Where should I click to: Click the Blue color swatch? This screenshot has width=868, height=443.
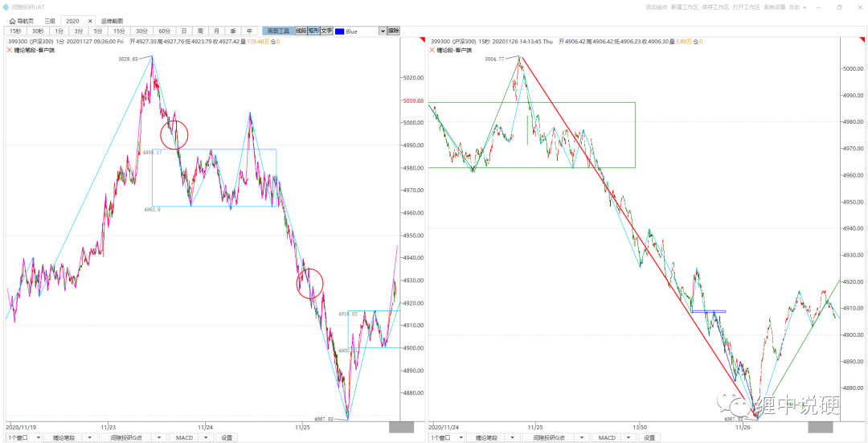pos(339,31)
